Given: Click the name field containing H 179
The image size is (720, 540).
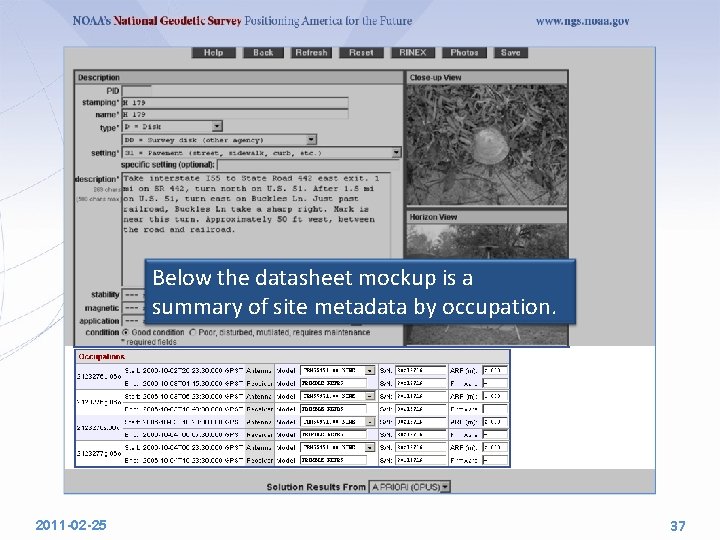Looking at the screenshot, I should click(235, 114).
